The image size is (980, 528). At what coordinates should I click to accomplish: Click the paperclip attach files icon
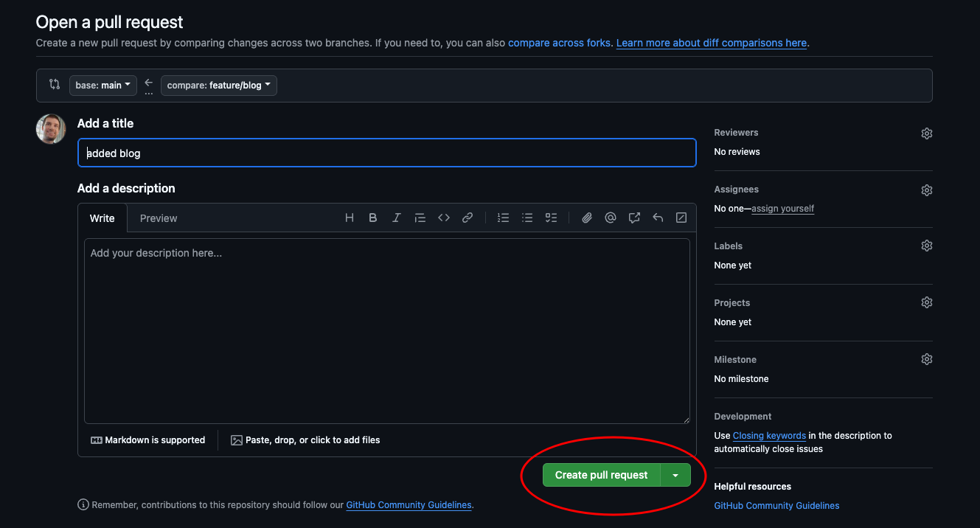(587, 218)
